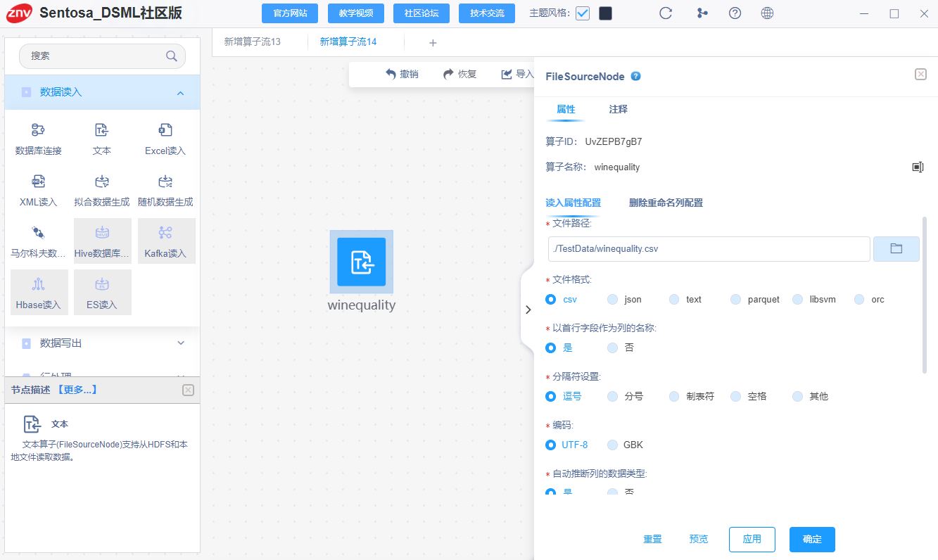938x560 pixels.
Task: Select the XML读入 node icon
Action: point(39,182)
